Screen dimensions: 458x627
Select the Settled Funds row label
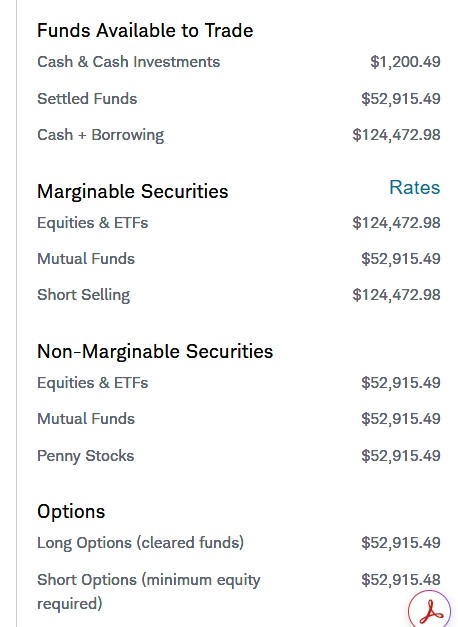(87, 99)
